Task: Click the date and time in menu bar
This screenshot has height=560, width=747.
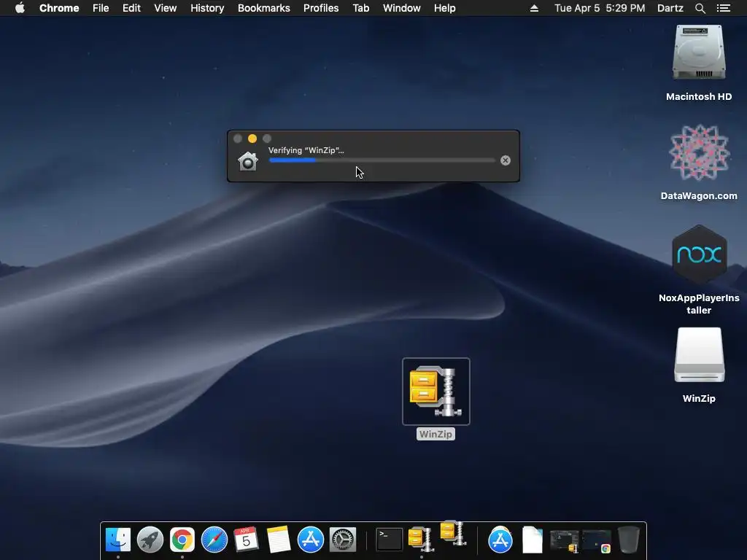Action: tap(600, 8)
